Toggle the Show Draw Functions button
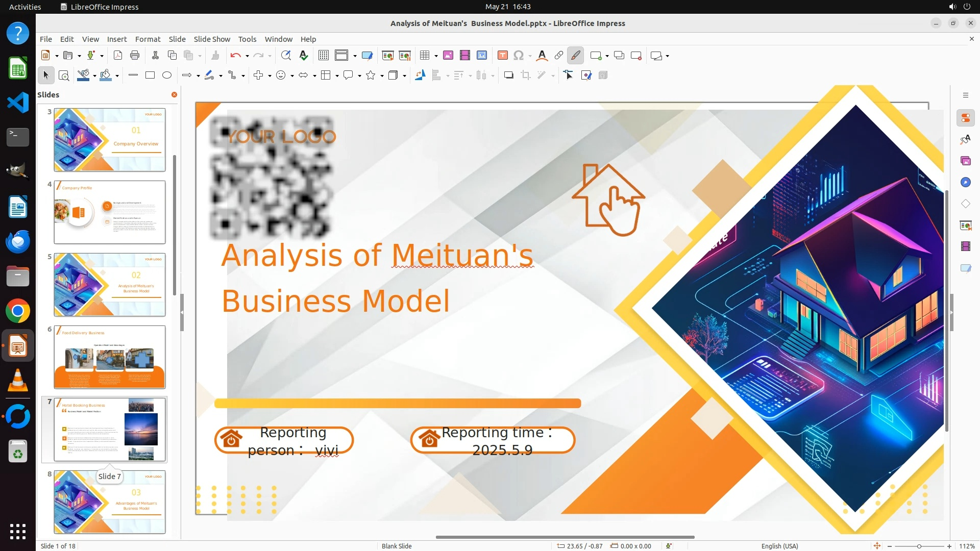The height and width of the screenshot is (551, 980). tap(576, 56)
